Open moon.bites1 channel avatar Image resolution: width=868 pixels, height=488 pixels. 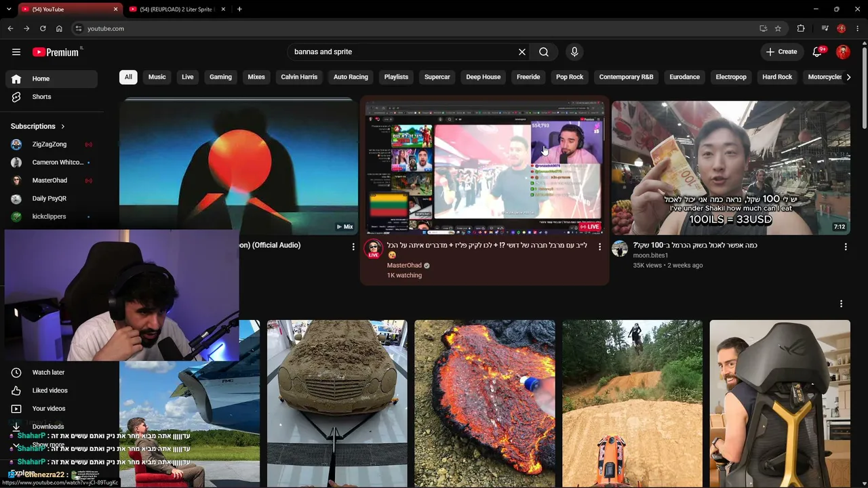620,248
